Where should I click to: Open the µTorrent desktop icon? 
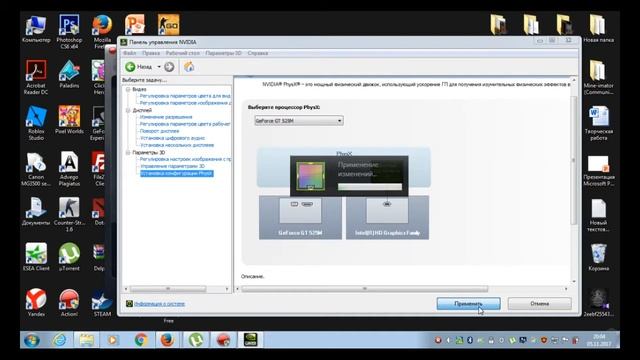(x=69, y=257)
